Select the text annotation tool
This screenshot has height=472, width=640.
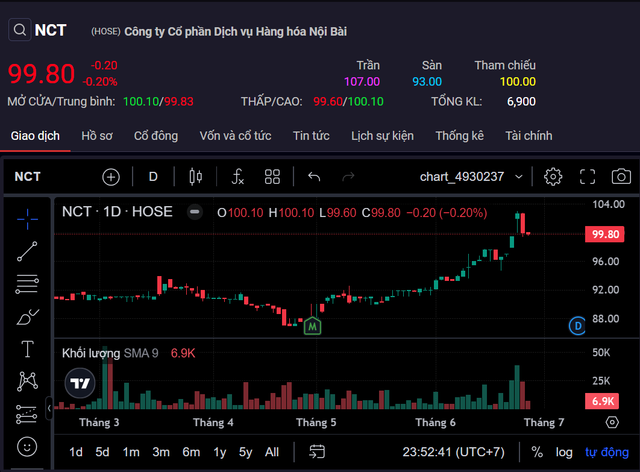click(27, 349)
